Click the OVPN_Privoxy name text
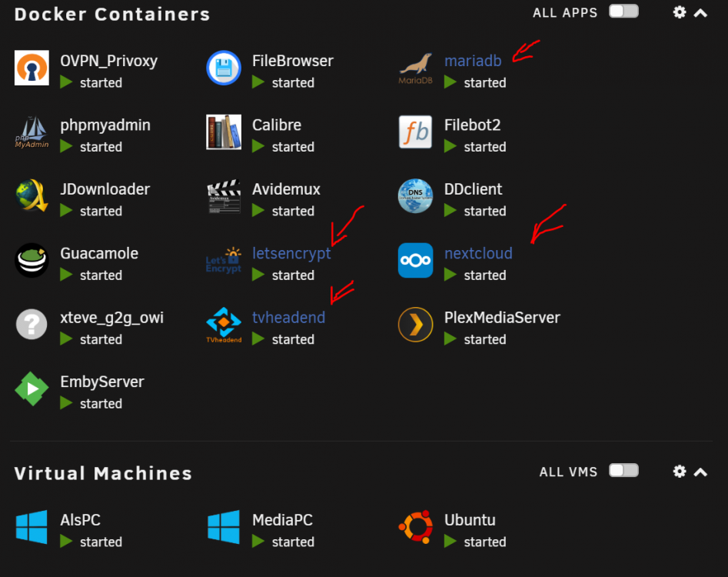Screen dimensions: 728x577 click(x=108, y=62)
